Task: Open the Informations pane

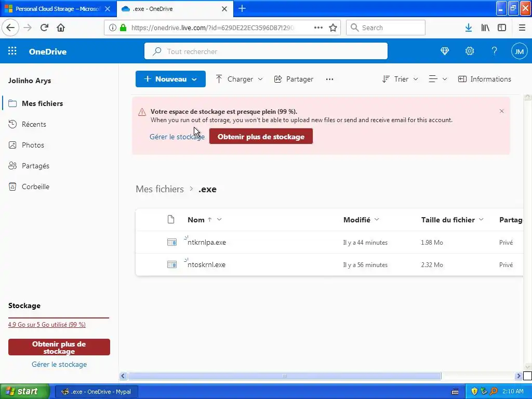Action: (x=485, y=79)
